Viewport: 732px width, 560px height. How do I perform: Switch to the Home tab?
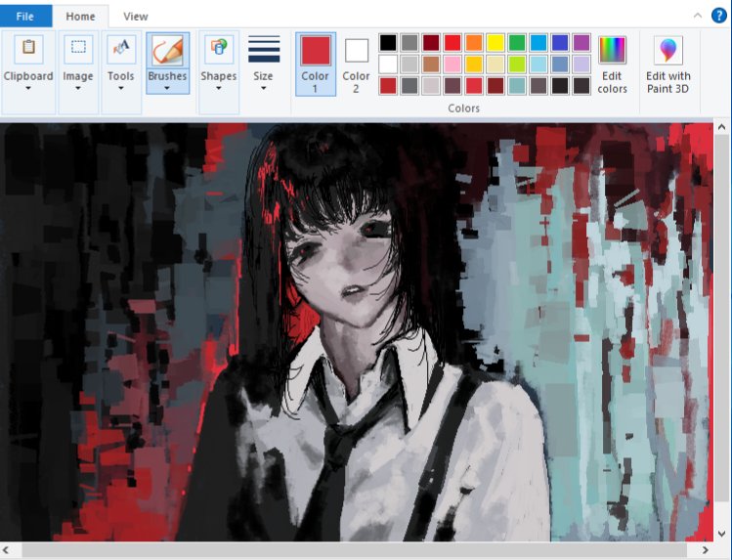tap(80, 17)
